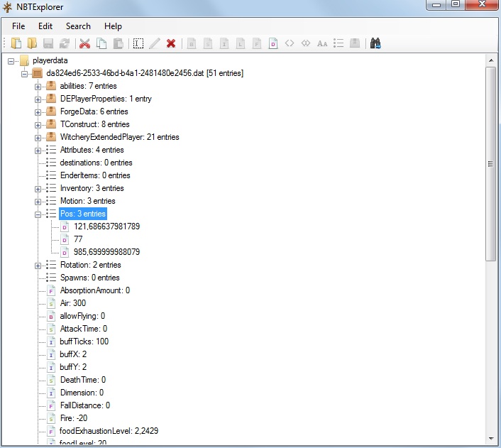The height and width of the screenshot is (448, 501).
Task: Select the FallDistance: 0 tag
Action: [85, 405]
